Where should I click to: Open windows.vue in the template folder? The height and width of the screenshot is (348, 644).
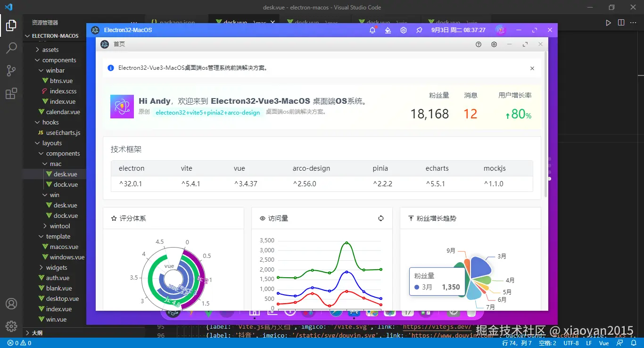[67, 257]
